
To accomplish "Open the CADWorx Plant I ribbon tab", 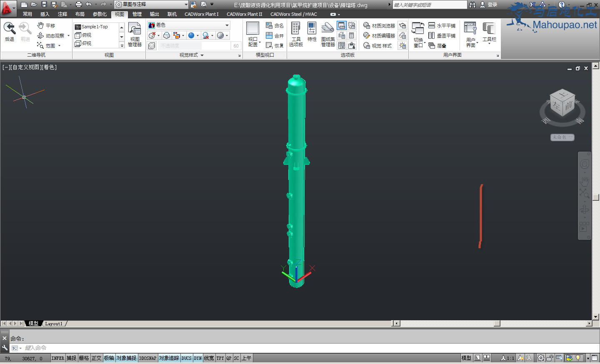I will click(202, 14).
